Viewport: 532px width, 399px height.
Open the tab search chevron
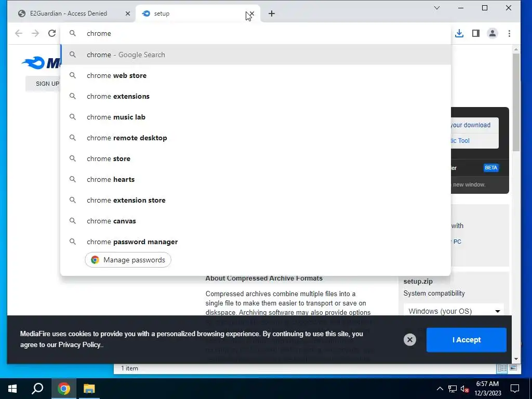click(437, 8)
